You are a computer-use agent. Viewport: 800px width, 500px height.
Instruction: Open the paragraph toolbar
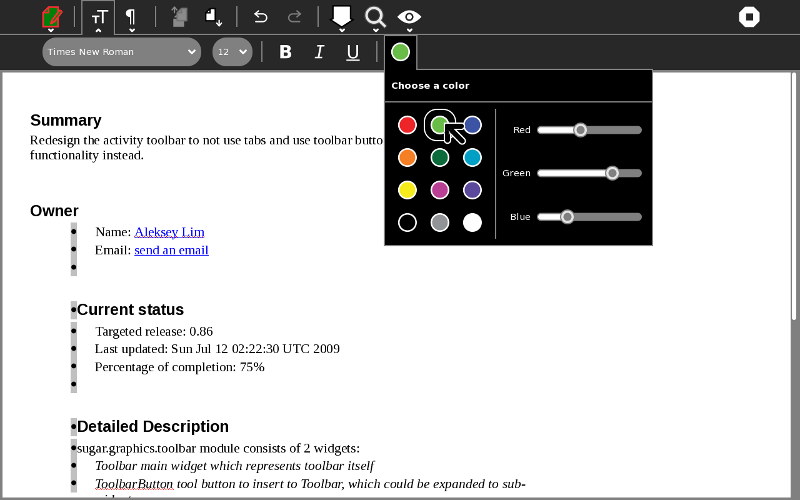(x=131, y=17)
